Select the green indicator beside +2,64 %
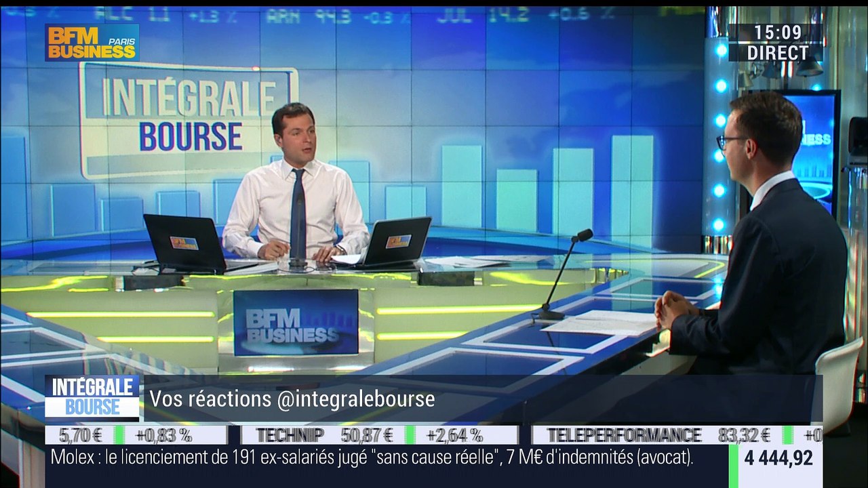This screenshot has height=488, width=868. click(x=410, y=435)
